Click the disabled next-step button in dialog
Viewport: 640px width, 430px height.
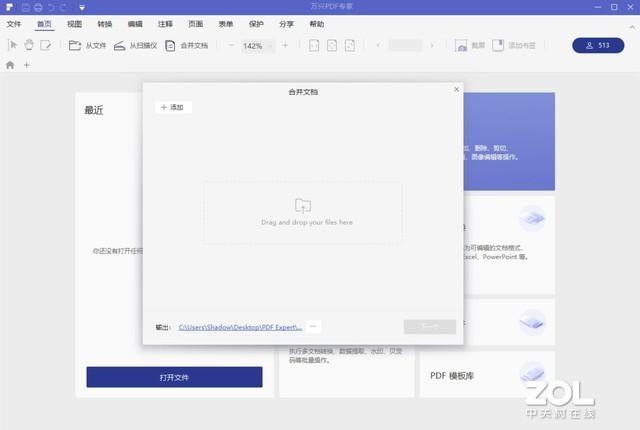pos(430,327)
